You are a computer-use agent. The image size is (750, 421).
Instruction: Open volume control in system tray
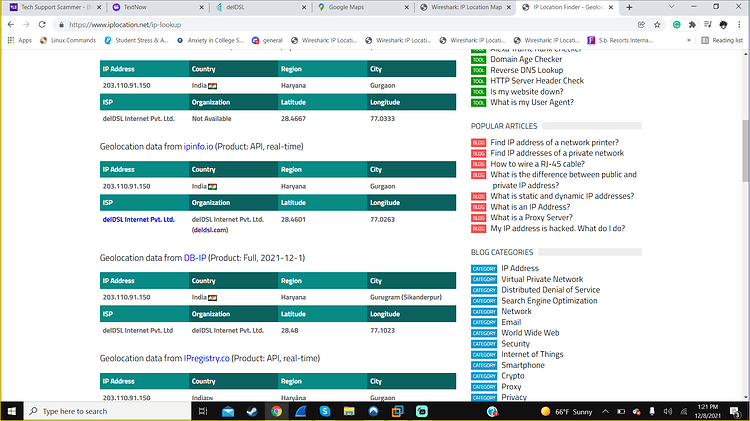click(668, 411)
